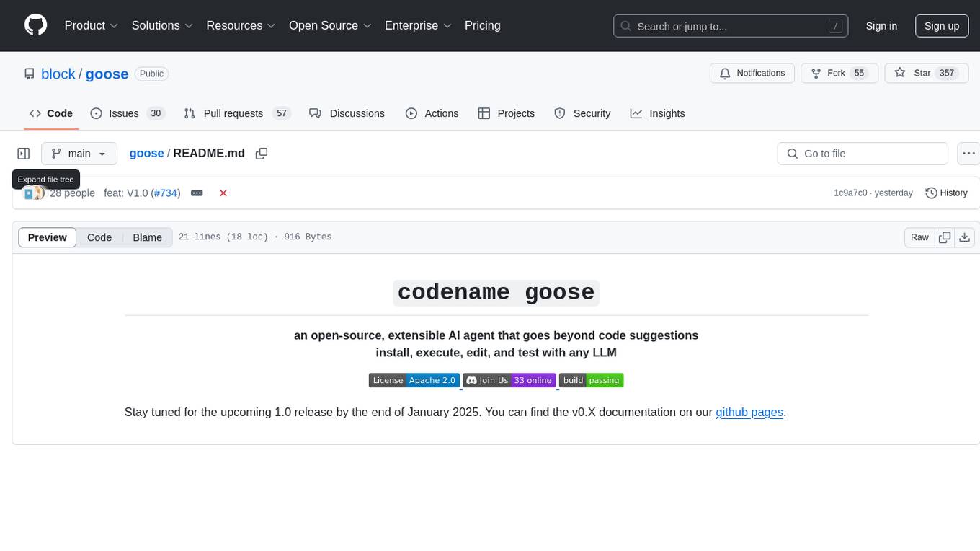This screenshot has height=551, width=980.
Task: Open the main branch selector dropdown
Action: pos(79,154)
